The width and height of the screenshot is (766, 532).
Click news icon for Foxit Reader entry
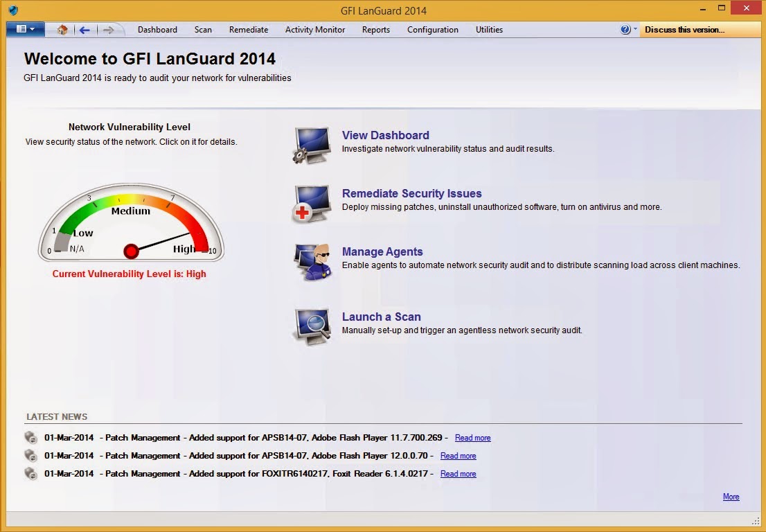30,473
